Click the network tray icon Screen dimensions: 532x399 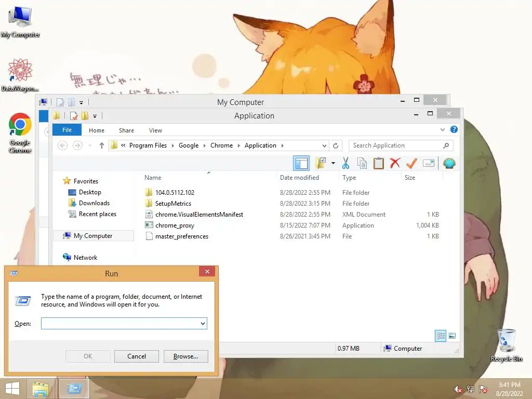471,389
